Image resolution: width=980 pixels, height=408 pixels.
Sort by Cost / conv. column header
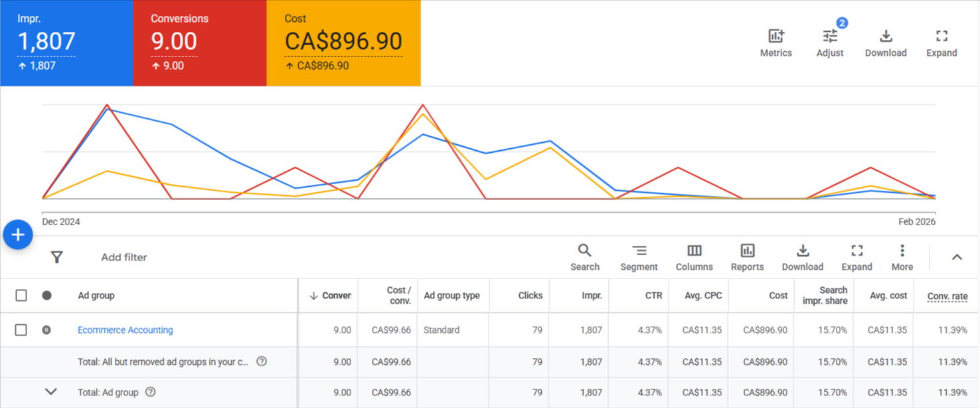pos(399,296)
